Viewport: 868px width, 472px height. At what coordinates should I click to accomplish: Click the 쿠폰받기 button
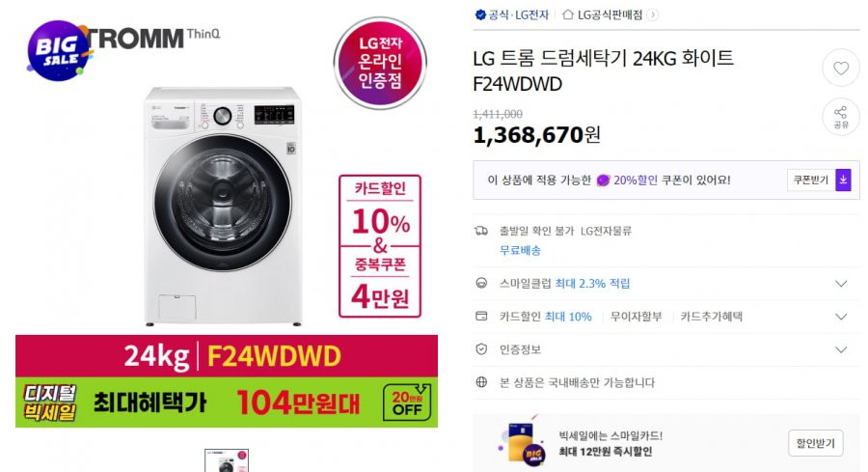click(811, 180)
